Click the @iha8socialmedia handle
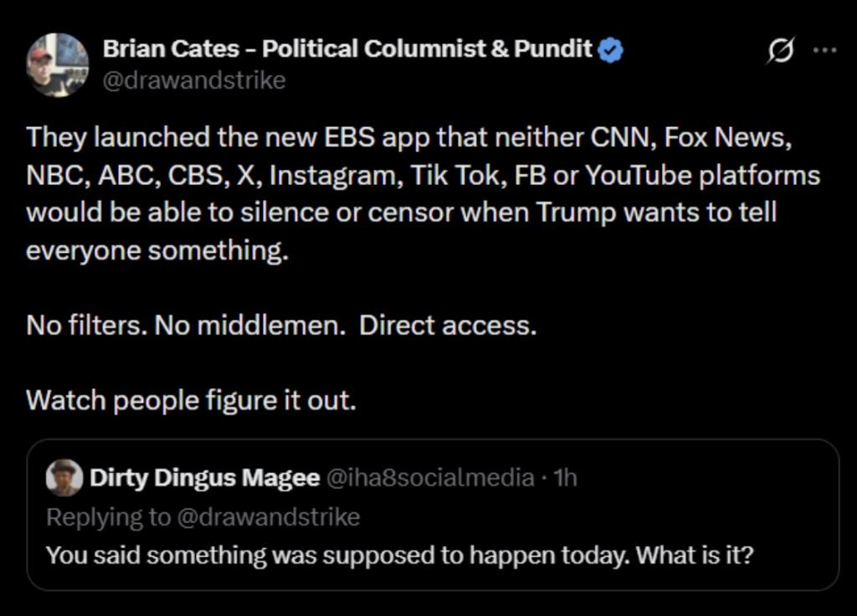Image resolution: width=857 pixels, height=616 pixels. (x=428, y=478)
